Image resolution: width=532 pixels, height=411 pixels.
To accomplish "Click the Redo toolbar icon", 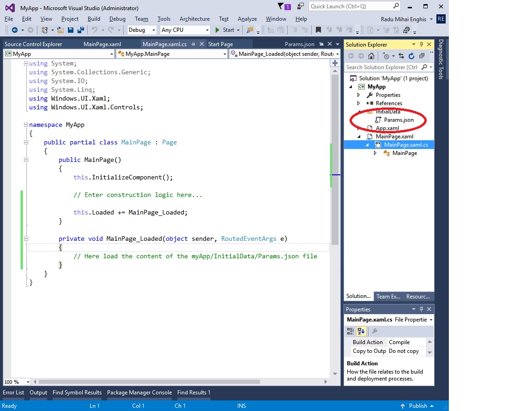I will [x=111, y=30].
